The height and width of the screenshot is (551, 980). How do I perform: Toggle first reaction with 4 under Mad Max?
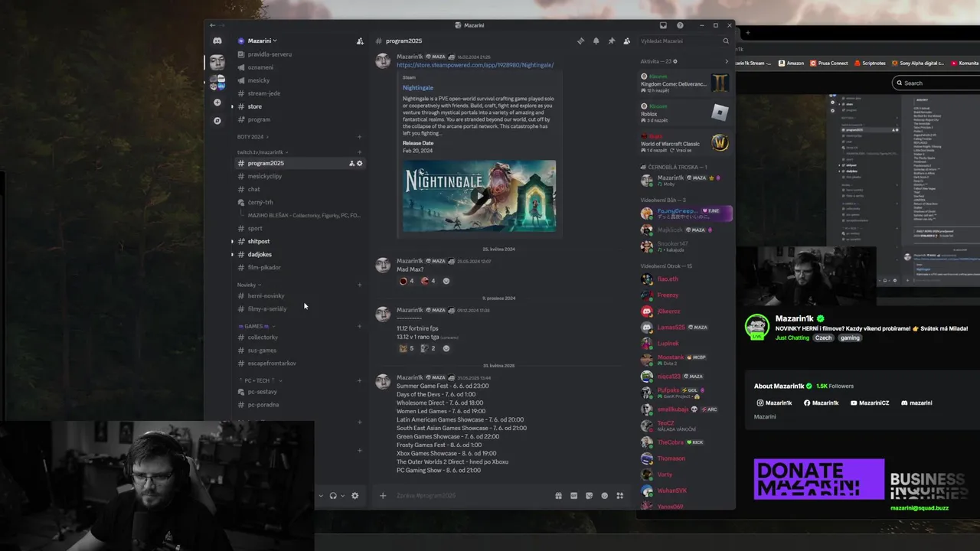(407, 281)
